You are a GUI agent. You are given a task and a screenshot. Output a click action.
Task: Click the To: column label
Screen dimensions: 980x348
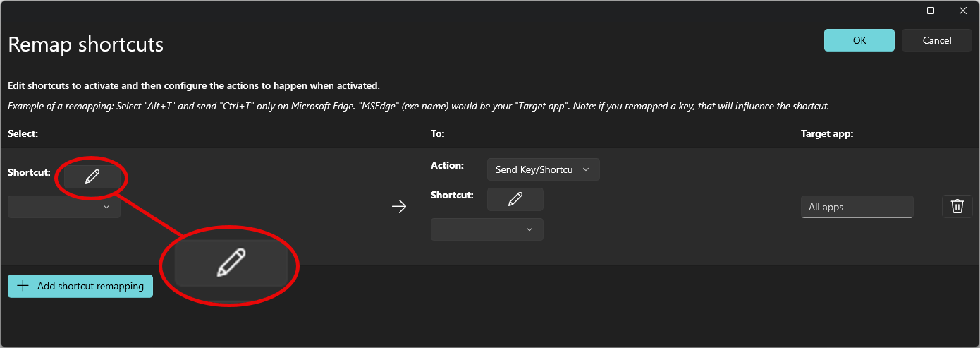click(x=438, y=133)
